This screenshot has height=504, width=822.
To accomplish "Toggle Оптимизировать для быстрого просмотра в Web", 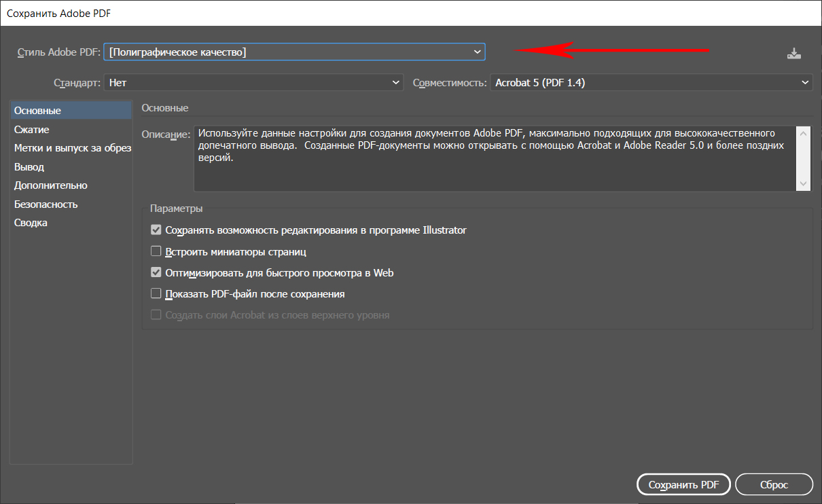I will [156, 273].
